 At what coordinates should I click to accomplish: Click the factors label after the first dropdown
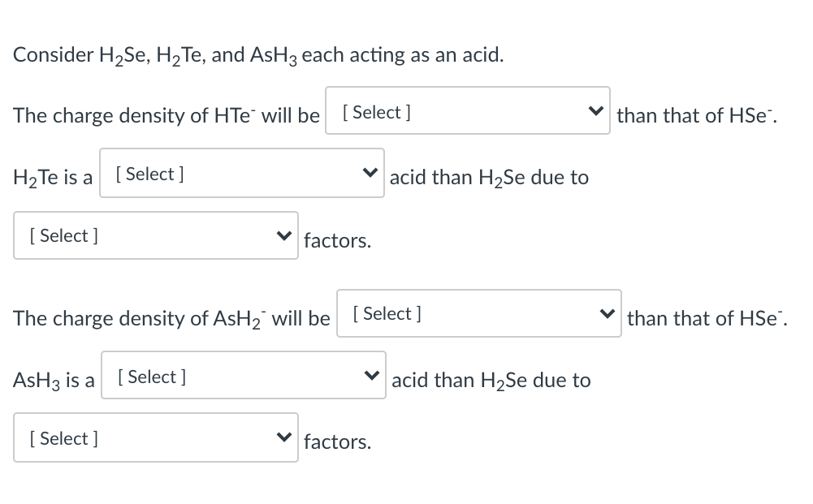coord(337,240)
